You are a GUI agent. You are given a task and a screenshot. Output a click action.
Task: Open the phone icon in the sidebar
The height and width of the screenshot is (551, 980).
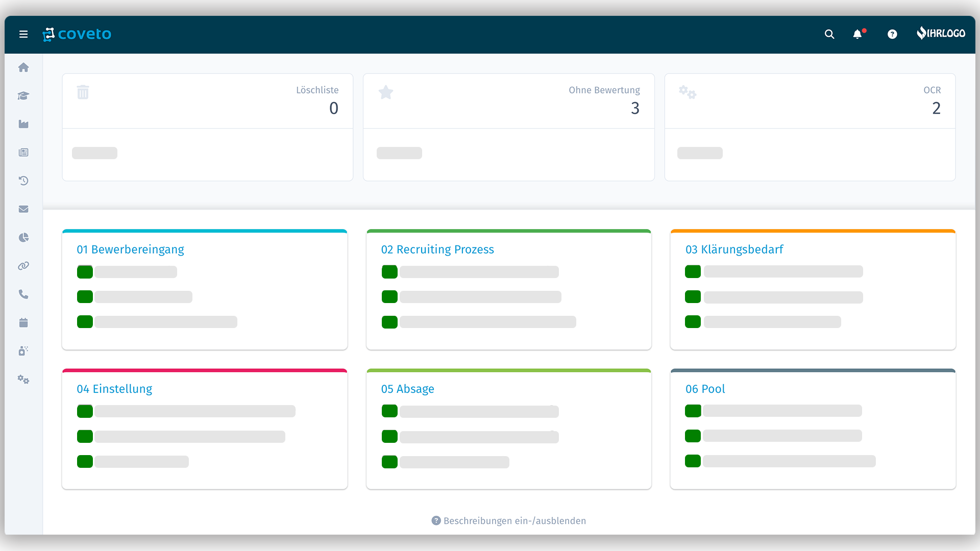[23, 294]
